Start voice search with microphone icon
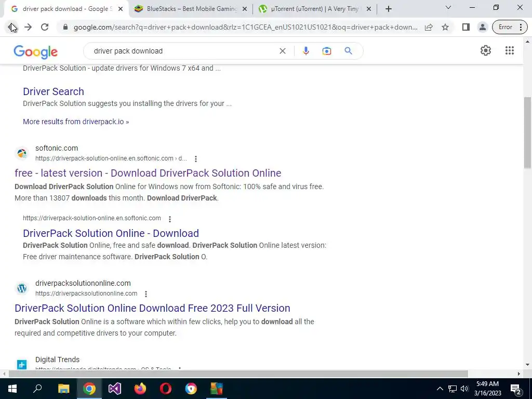Image resolution: width=532 pixels, height=399 pixels. click(x=305, y=51)
